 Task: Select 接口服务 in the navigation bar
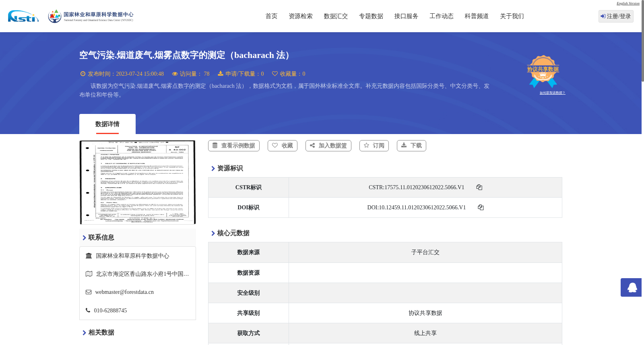point(406,16)
